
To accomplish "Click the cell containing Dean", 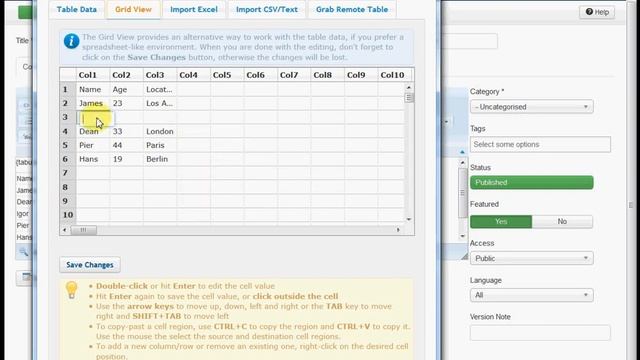I will (93, 131).
